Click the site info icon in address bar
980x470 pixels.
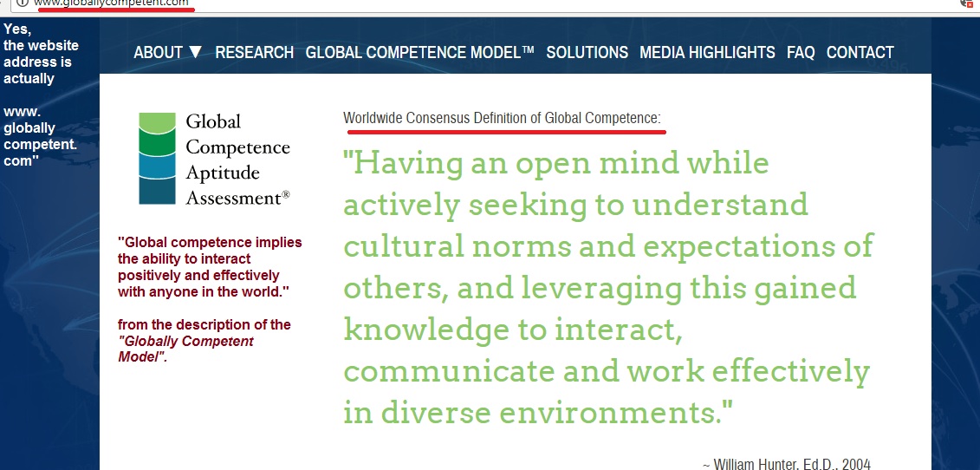click(x=23, y=3)
